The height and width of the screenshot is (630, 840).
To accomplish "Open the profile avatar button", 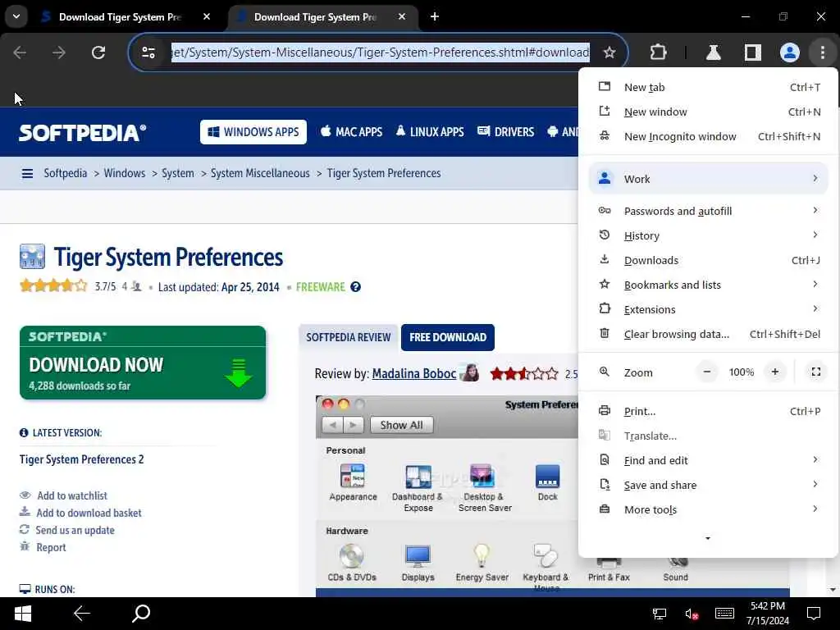I will [790, 52].
